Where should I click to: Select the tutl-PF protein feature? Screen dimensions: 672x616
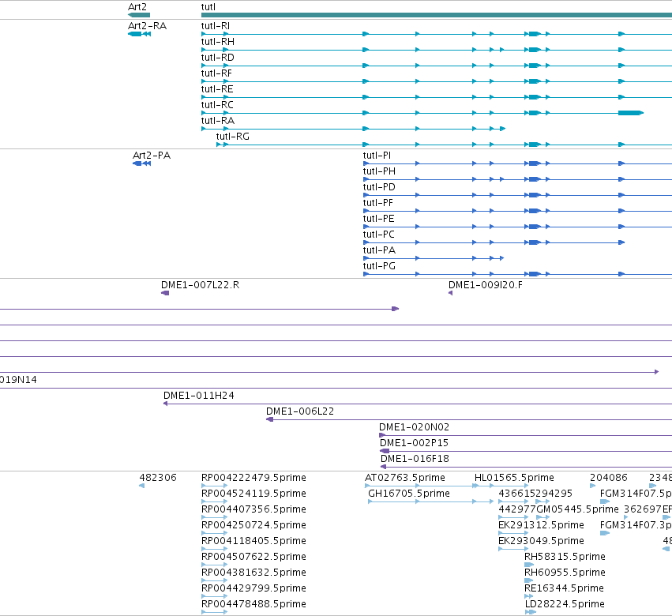(517, 211)
